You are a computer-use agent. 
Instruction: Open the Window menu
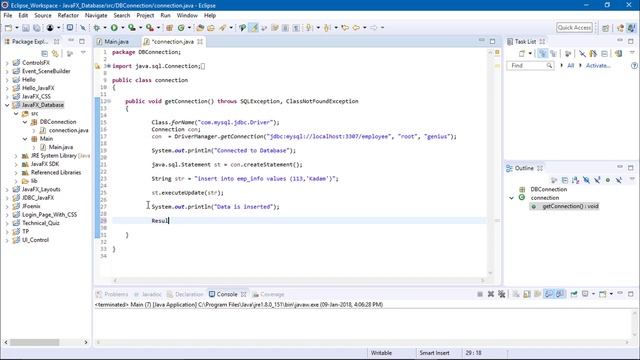click(x=187, y=16)
